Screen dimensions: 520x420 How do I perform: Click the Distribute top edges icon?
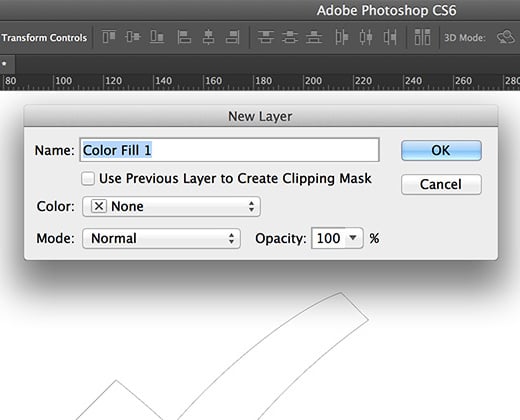(265, 37)
